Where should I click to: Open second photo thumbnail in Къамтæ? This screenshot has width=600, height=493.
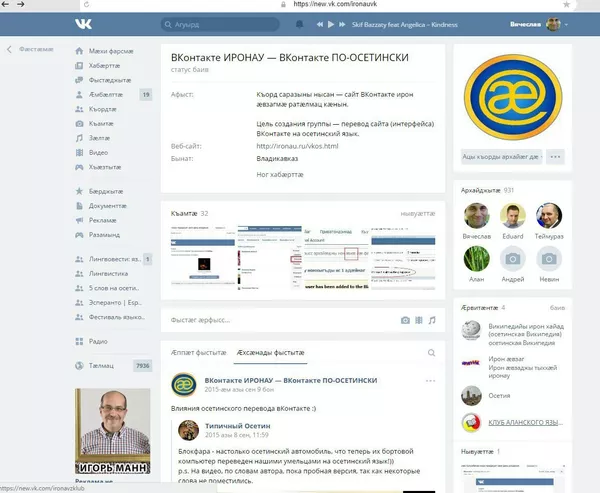coord(269,258)
